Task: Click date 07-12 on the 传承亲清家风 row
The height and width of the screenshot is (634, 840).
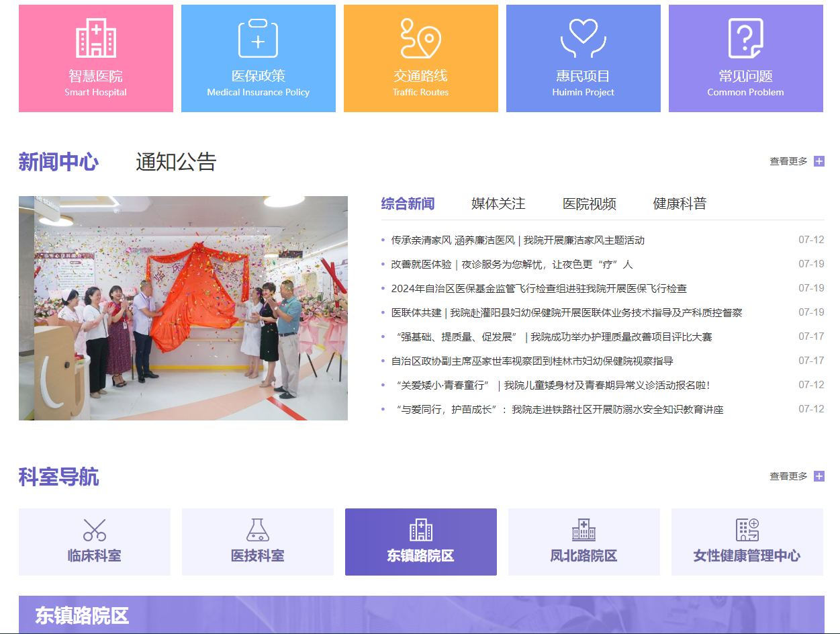Action: pos(811,240)
